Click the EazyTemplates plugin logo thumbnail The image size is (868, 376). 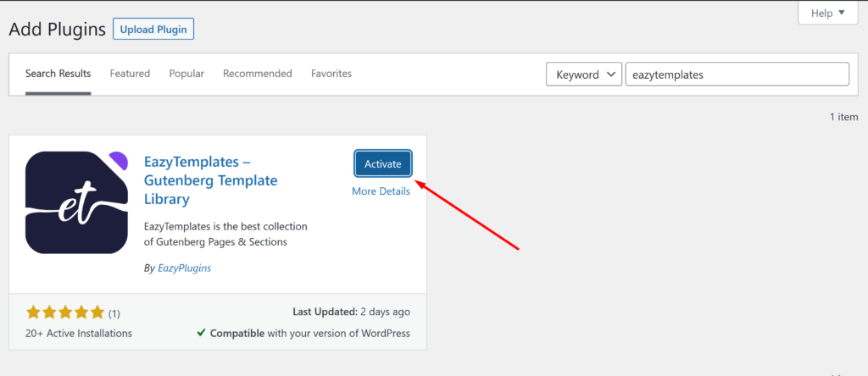point(77,202)
